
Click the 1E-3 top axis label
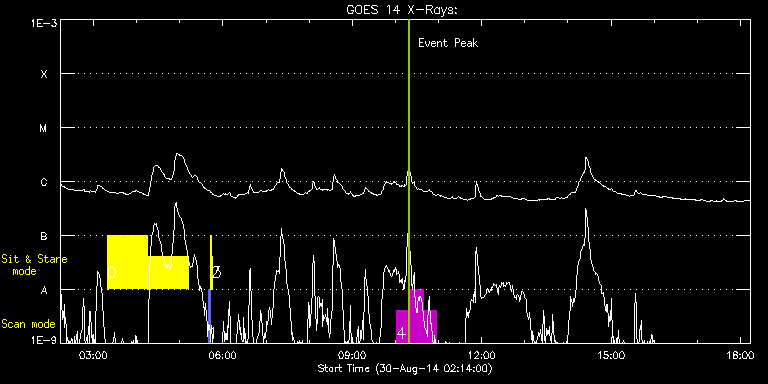tap(43, 23)
